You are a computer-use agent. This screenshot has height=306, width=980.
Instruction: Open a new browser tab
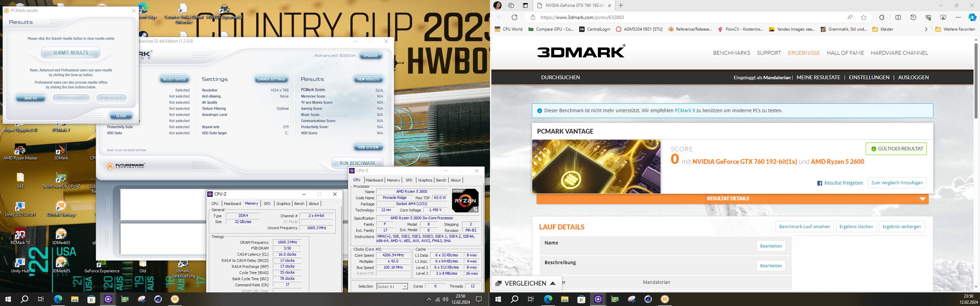pos(621,5)
